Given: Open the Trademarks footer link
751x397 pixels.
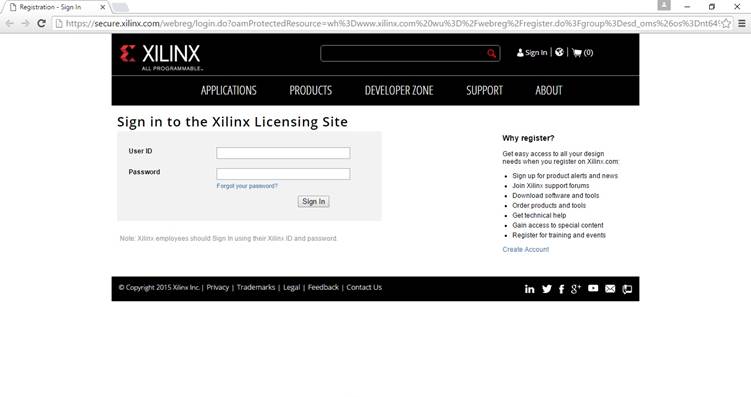Looking at the screenshot, I should pyautogui.click(x=256, y=287).
